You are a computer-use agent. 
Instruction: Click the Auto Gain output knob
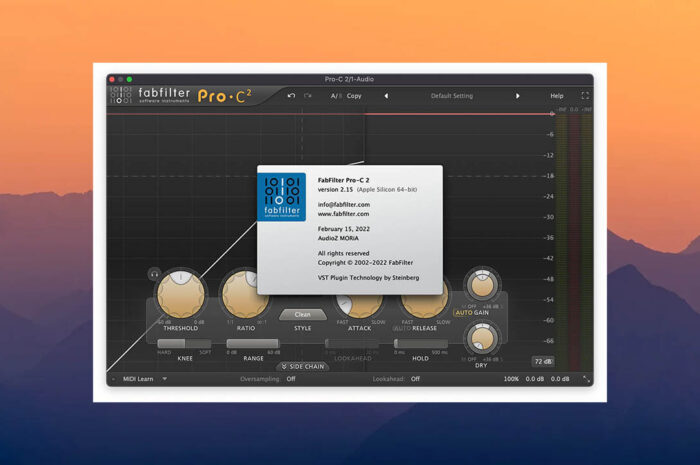point(482,285)
